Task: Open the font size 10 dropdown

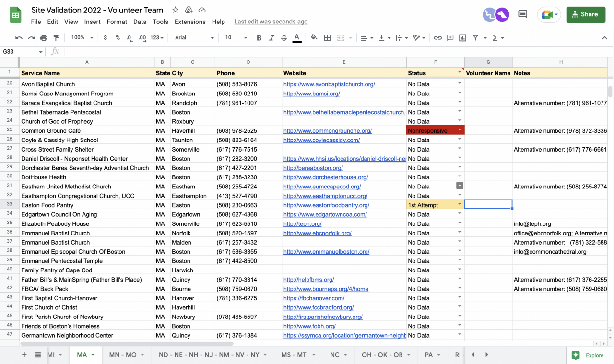Action: (236, 38)
